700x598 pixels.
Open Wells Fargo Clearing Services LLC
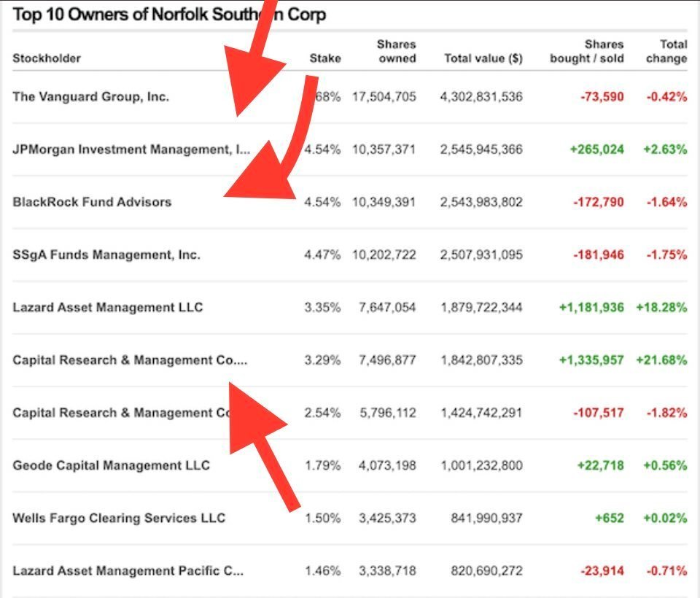(x=119, y=518)
